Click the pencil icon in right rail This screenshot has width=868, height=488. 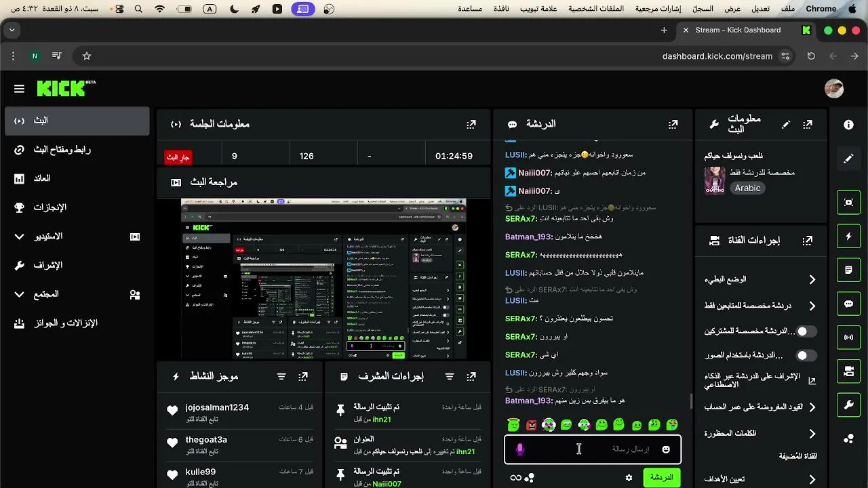pos(848,159)
